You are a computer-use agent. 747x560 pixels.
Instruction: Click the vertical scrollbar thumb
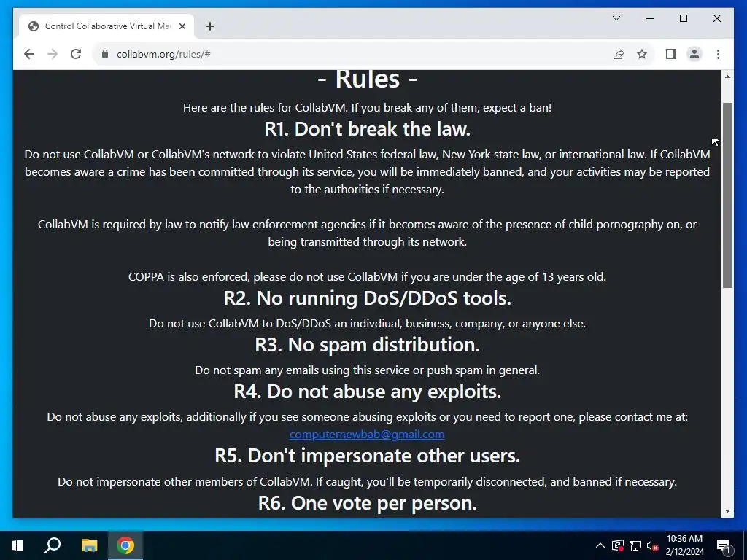(x=727, y=195)
